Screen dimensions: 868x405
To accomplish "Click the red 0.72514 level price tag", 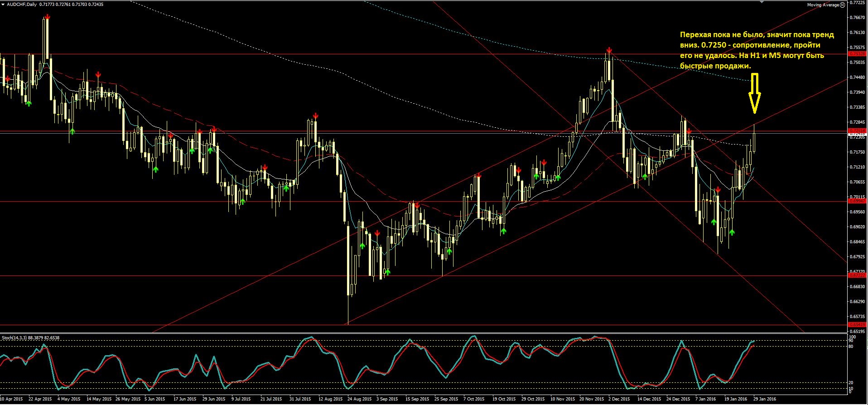I will [x=856, y=131].
